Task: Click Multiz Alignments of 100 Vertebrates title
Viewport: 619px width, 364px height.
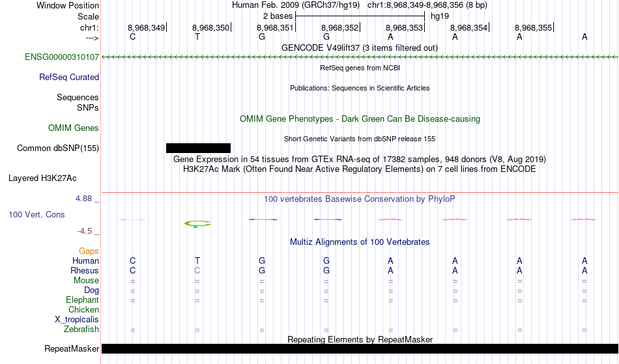Action: [360, 242]
